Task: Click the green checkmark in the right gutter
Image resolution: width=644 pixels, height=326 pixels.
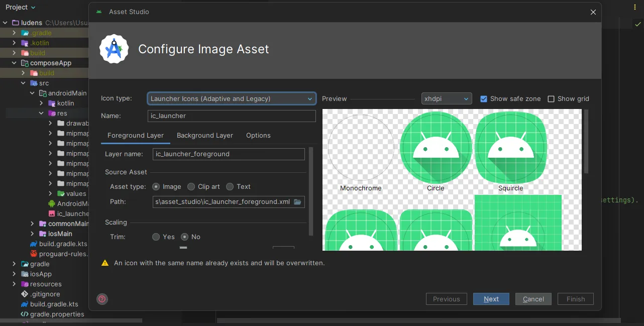Action: 638,24
